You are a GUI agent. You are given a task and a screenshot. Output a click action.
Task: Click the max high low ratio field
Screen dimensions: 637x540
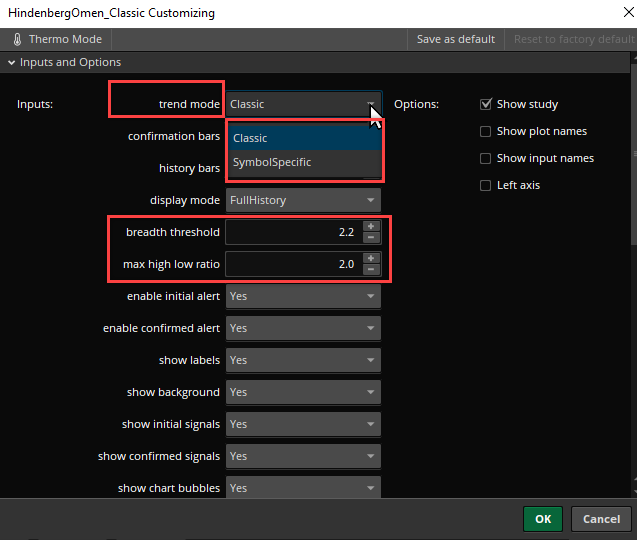click(295, 264)
